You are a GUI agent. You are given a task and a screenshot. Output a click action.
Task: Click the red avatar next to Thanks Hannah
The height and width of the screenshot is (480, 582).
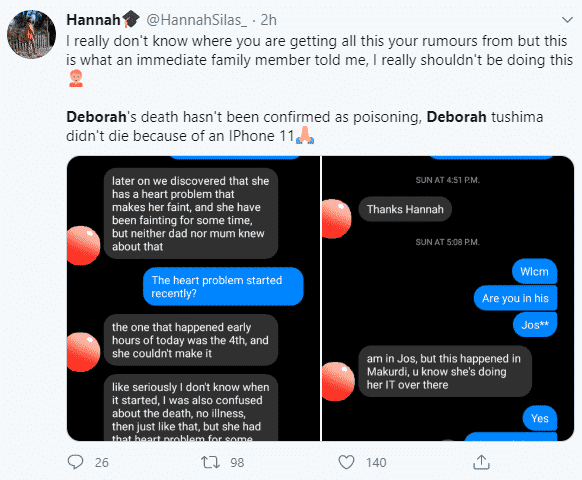335,219
